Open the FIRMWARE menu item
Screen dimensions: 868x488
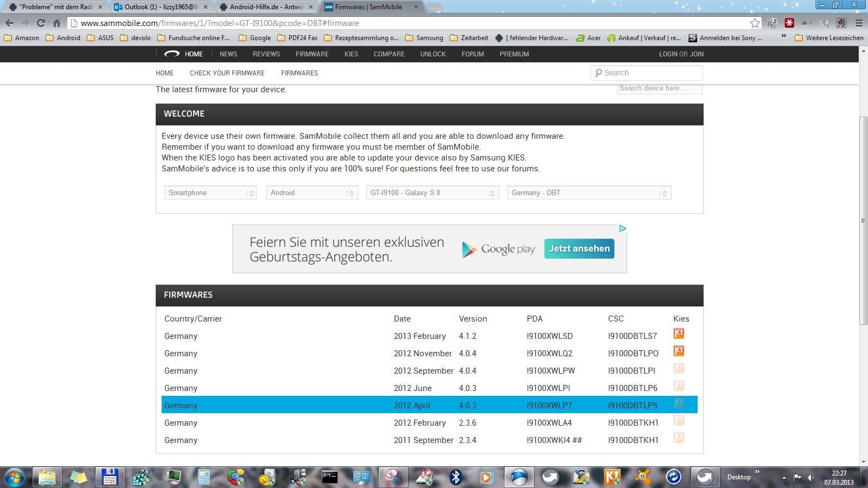tap(312, 54)
